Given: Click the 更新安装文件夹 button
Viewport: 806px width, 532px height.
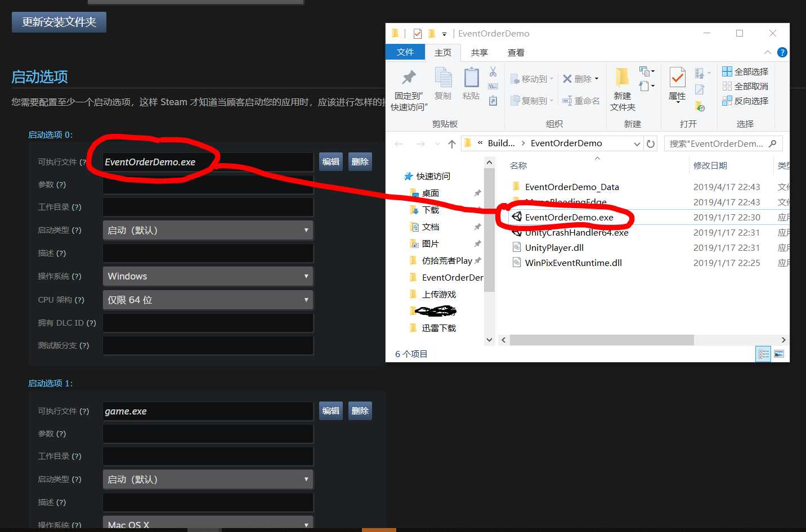Looking at the screenshot, I should coord(59,22).
